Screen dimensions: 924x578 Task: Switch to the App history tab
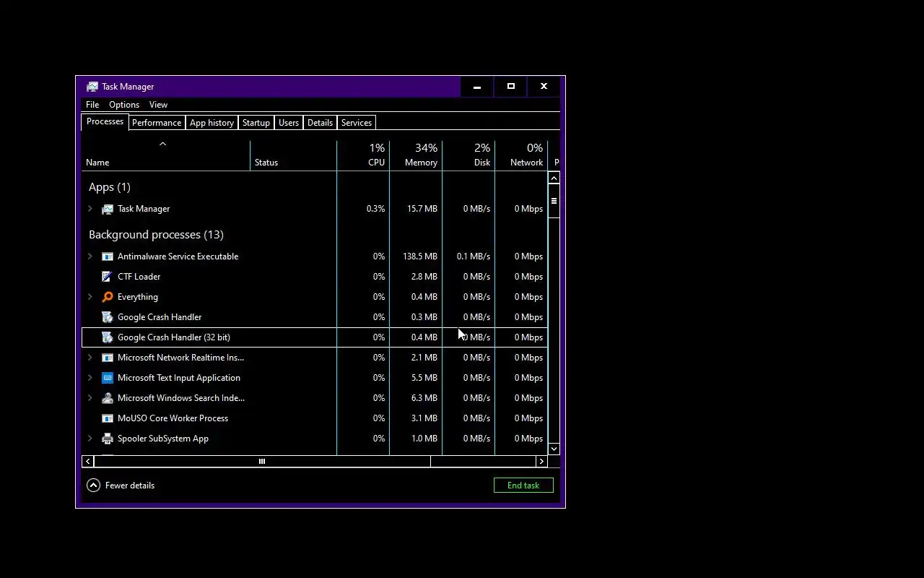pyautogui.click(x=212, y=123)
